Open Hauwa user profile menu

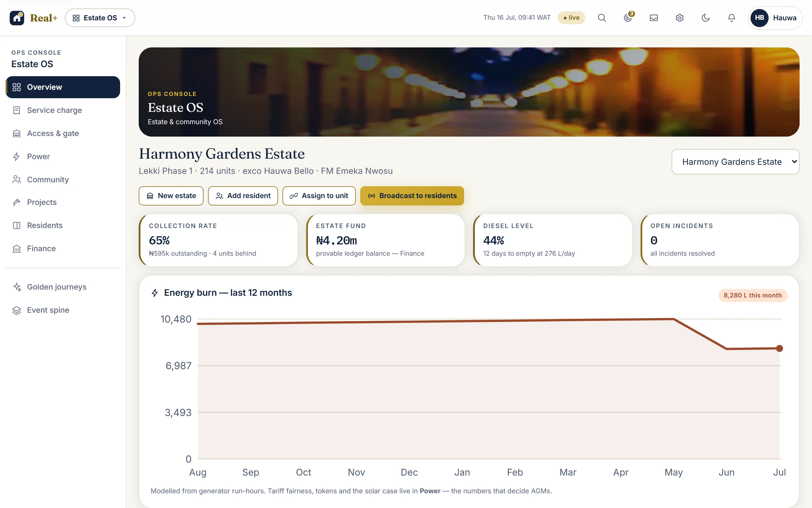point(775,18)
